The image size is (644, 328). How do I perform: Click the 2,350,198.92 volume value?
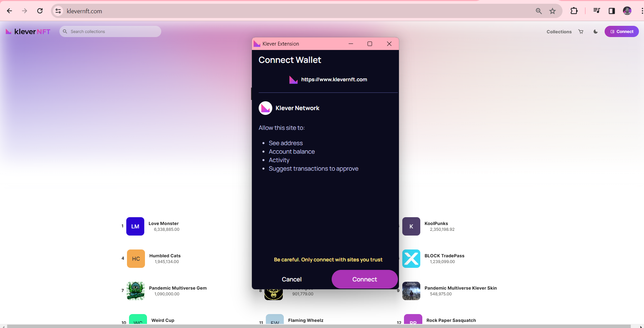pos(442,229)
